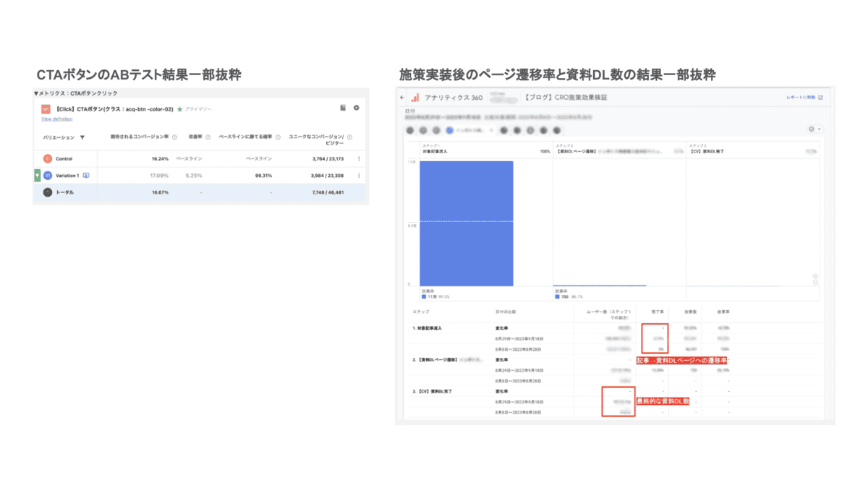
Task: Click the ユーザー数 column header
Action: coord(608,314)
